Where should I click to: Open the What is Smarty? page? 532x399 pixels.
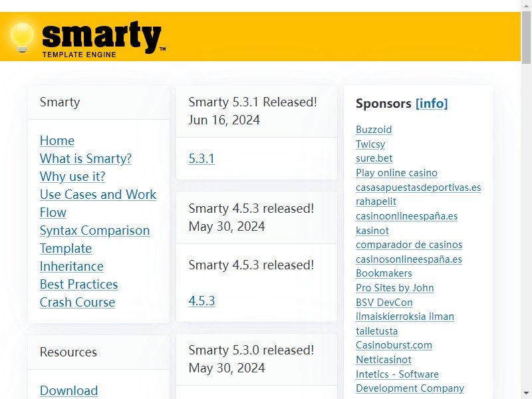pos(86,158)
